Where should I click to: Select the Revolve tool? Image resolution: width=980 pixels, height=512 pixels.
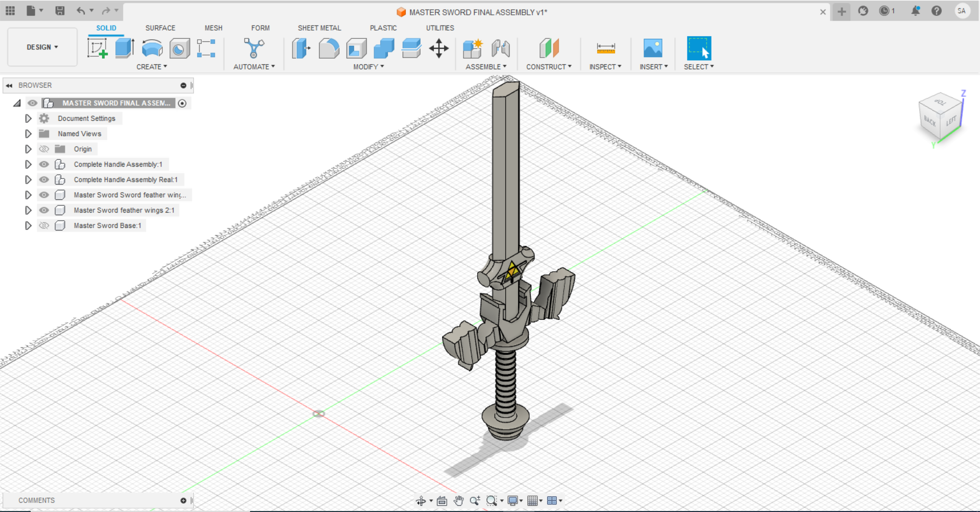pos(152,48)
